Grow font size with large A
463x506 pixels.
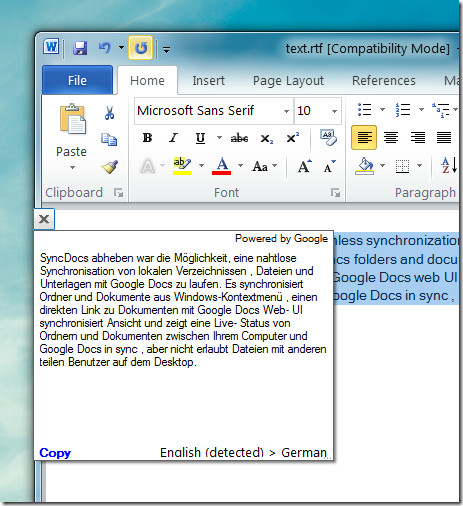click(305, 166)
